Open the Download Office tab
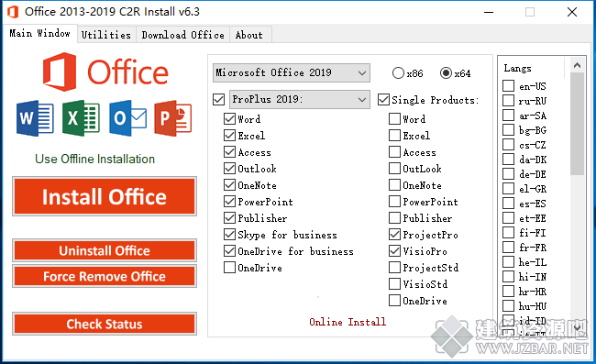 coord(182,35)
